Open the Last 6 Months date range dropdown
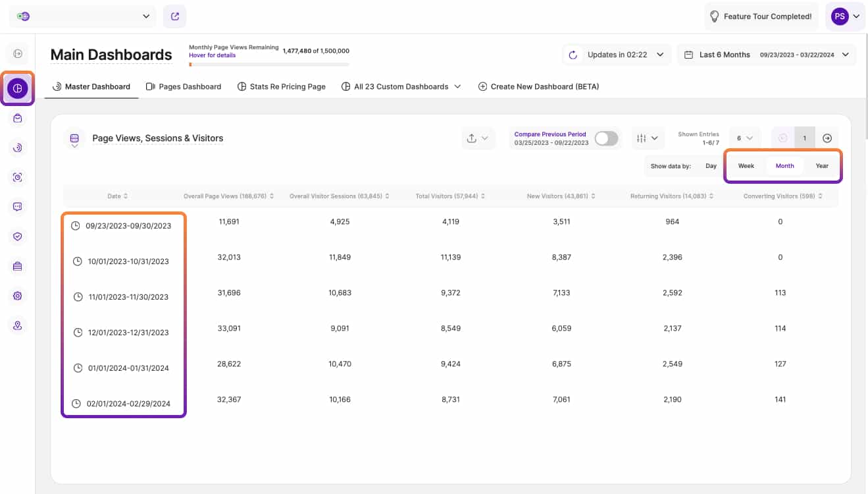The image size is (868, 494). click(767, 55)
